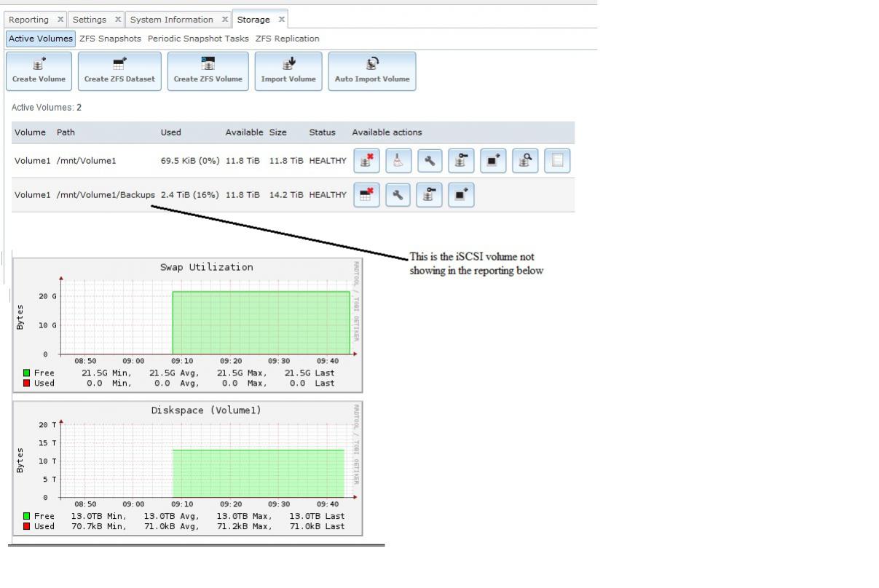Change permissions key icon for /mnt/Volume1/Backups
Screen dimensions: 879x588
pos(429,194)
